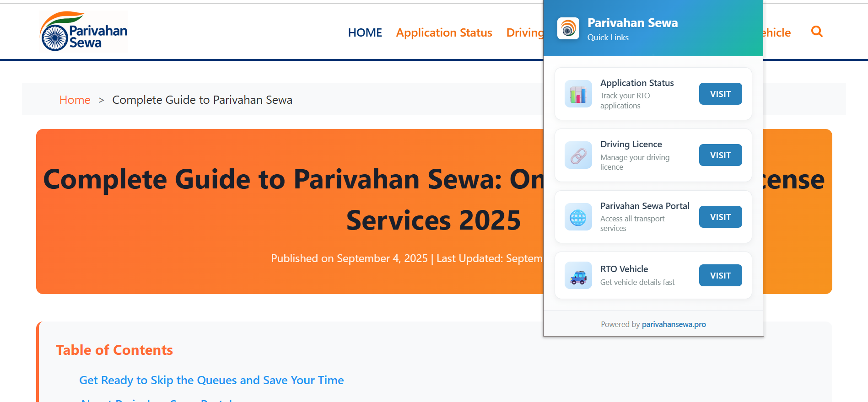Click the Application Status bar chart icon
868x402 pixels.
578,94
